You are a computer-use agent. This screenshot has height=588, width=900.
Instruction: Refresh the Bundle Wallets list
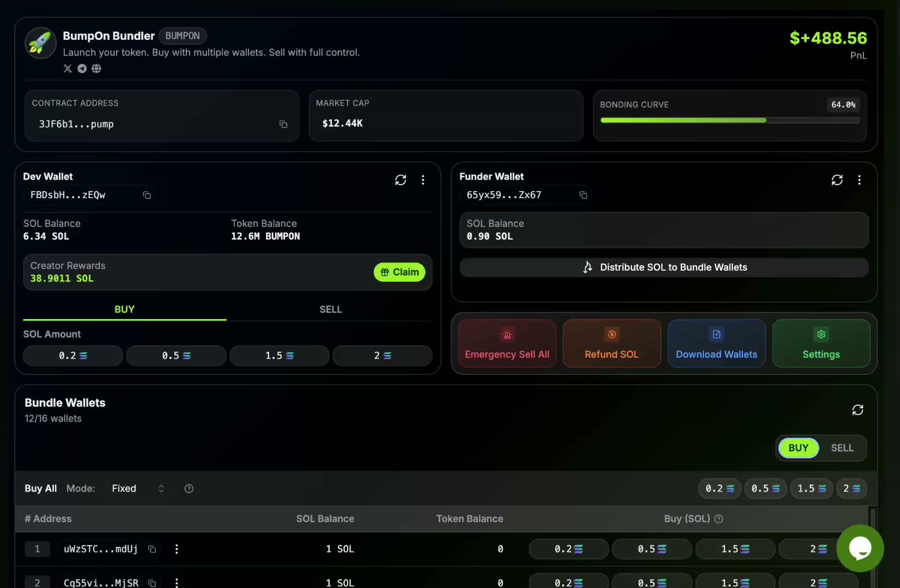[858, 409]
